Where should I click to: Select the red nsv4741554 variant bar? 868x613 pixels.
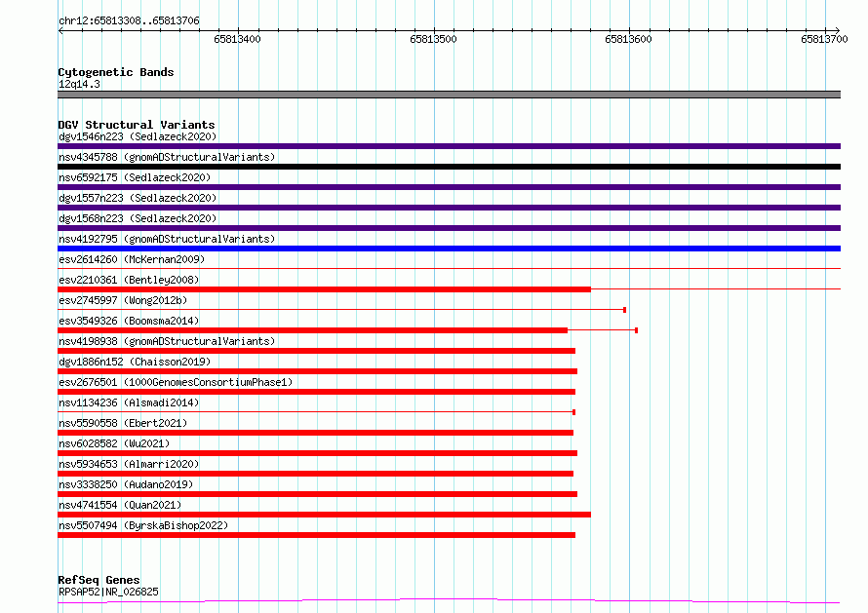(x=325, y=515)
